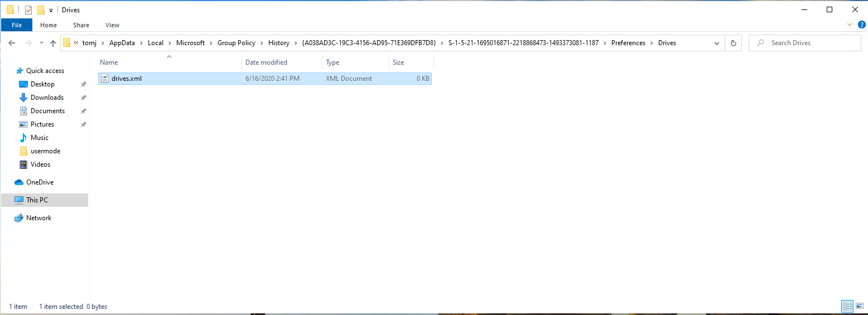This screenshot has height=315, width=868.
Task: Click the Properties quick access toolbar icon
Action: [28, 10]
